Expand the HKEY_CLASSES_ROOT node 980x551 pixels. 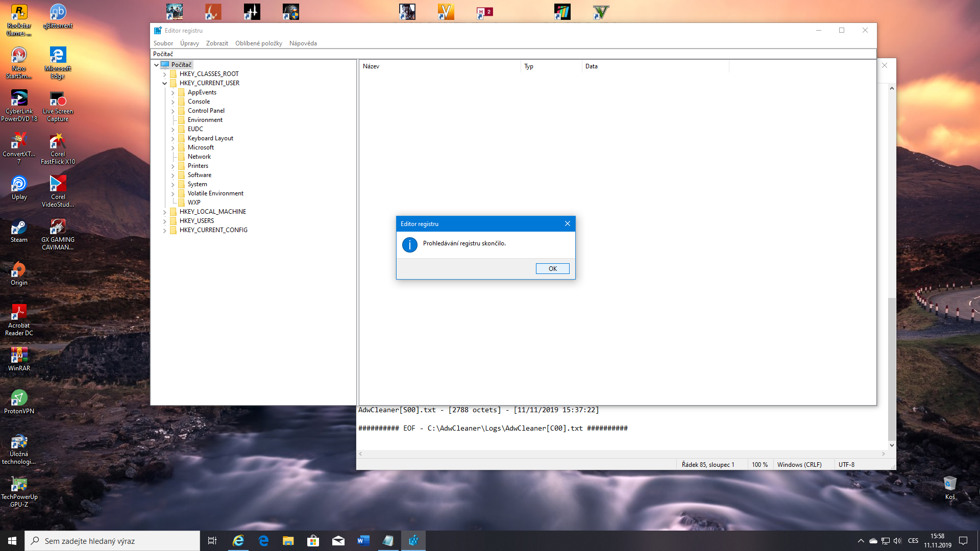pos(164,74)
